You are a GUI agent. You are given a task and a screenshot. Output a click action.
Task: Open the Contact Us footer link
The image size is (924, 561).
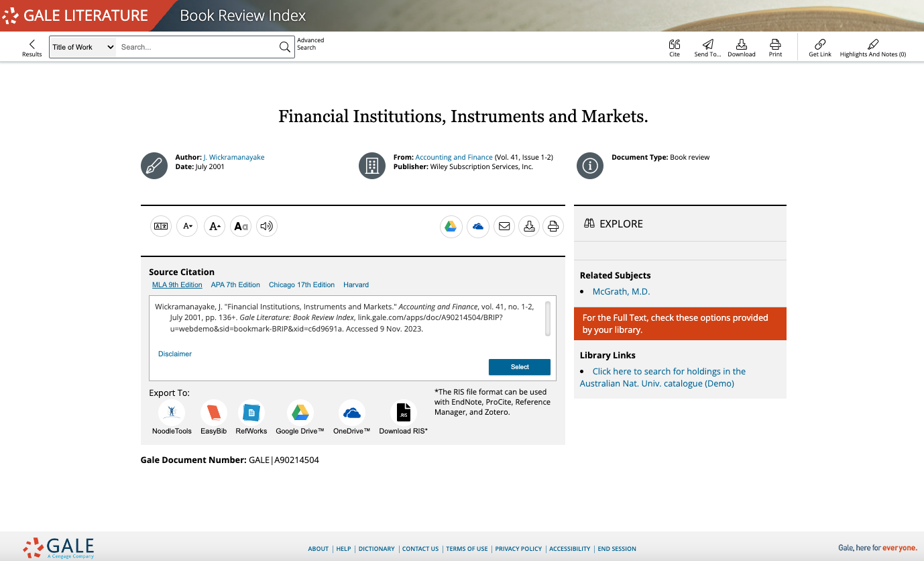[x=420, y=549]
